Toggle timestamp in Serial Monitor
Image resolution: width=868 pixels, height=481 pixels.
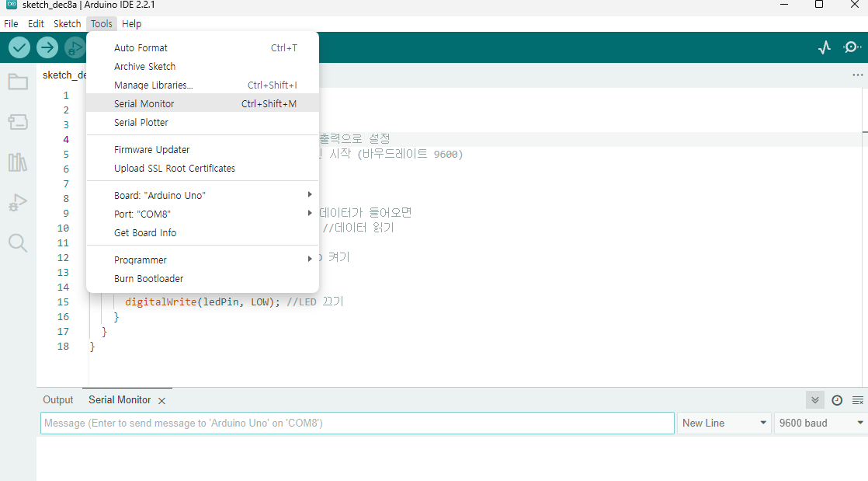(x=837, y=400)
